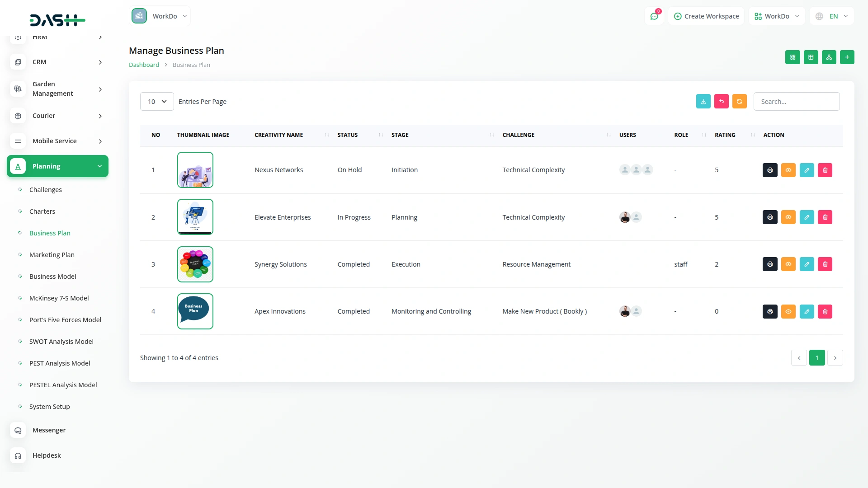Viewport: 868px width, 488px height.
Task: View Nexus Networks with the eye icon
Action: click(788, 170)
